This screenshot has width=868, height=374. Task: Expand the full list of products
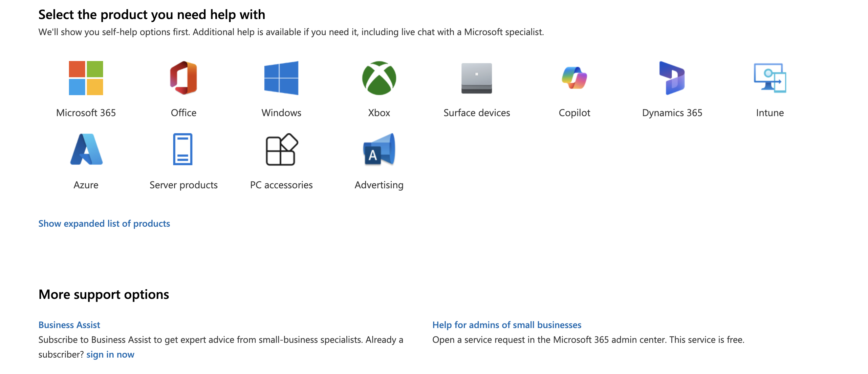pyautogui.click(x=104, y=223)
